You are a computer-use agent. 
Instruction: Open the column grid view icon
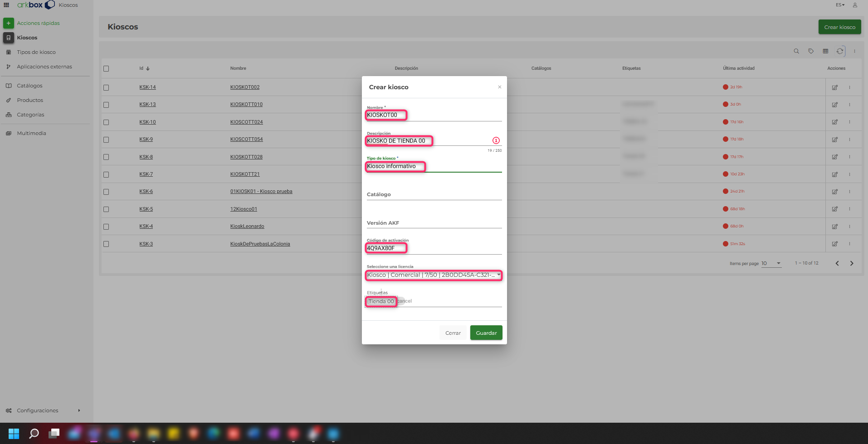(825, 51)
